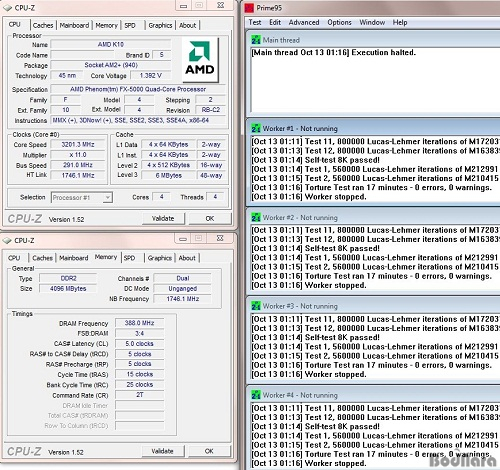Switch to About tab in top CPU-Z
Viewport: 500px width, 470px height.
pos(188,25)
